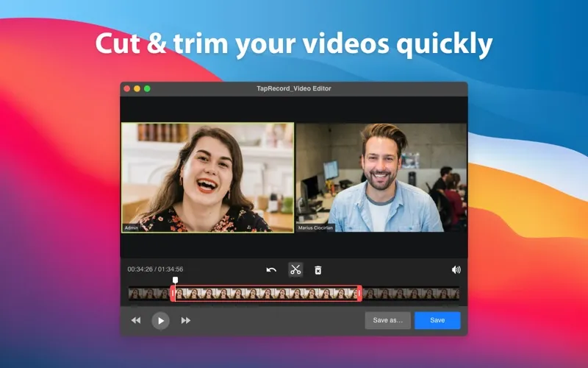The width and height of the screenshot is (588, 368).
Task: Play the video
Action: pyautogui.click(x=160, y=321)
